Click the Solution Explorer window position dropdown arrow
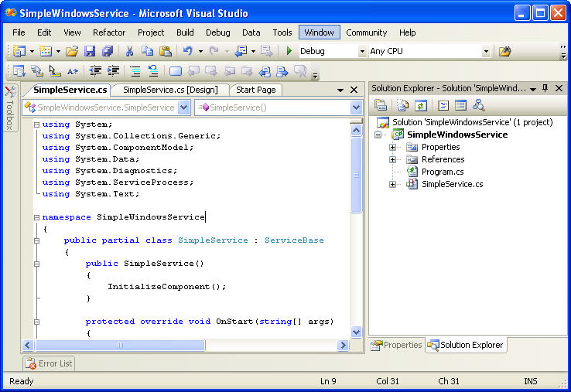The height and width of the screenshot is (392, 571). [533, 88]
